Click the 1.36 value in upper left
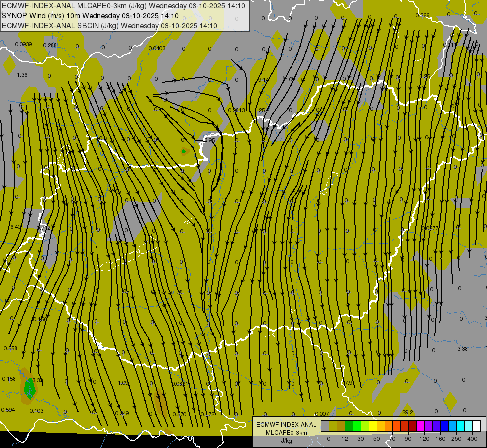 tap(22, 75)
